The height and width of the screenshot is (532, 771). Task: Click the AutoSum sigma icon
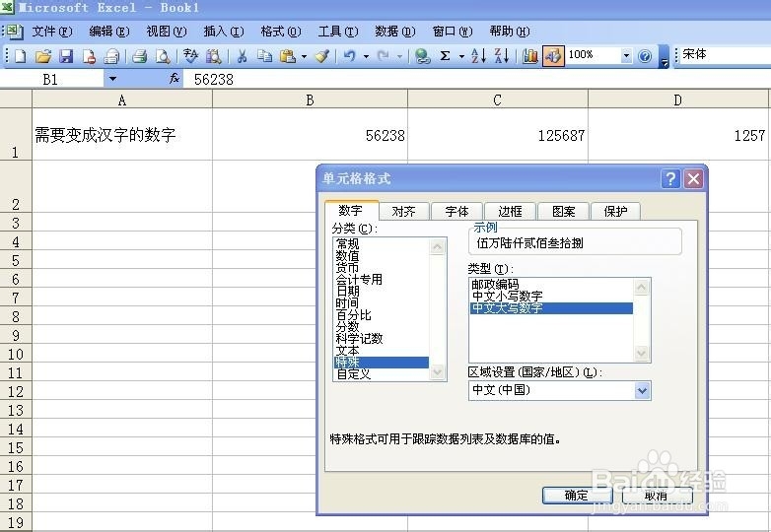(445, 56)
